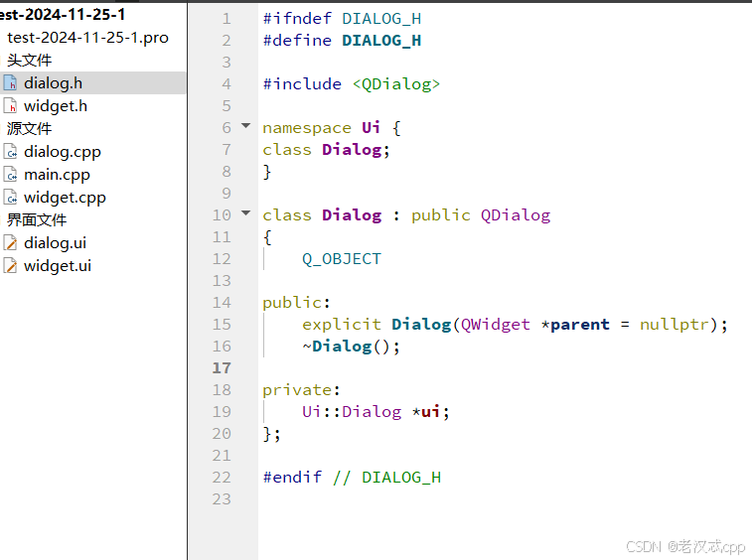Click line number 22 in the gutter
This screenshot has width=752, height=560.
point(222,478)
